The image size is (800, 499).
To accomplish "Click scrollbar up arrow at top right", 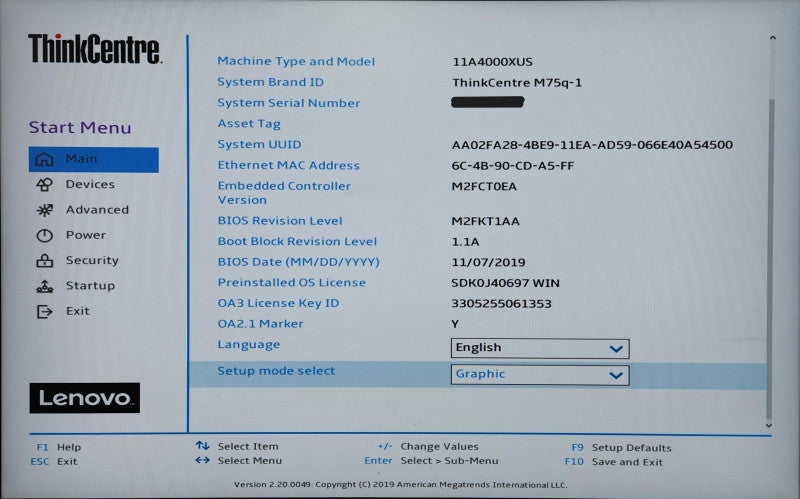I will (x=772, y=38).
